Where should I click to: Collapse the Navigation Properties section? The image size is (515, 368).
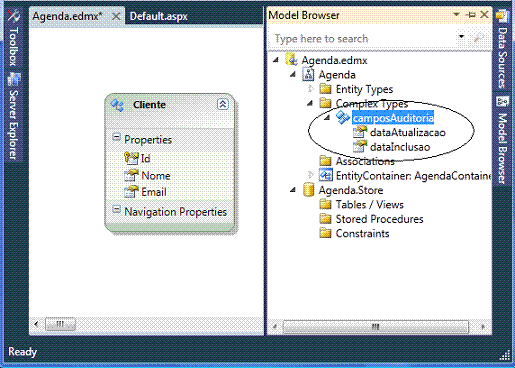pyautogui.click(x=116, y=209)
